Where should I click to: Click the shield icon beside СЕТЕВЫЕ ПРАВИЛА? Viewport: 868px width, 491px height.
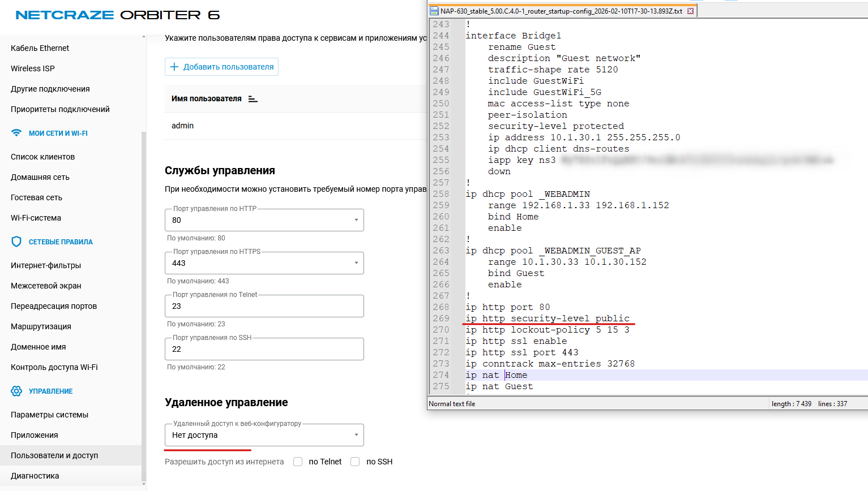16,242
